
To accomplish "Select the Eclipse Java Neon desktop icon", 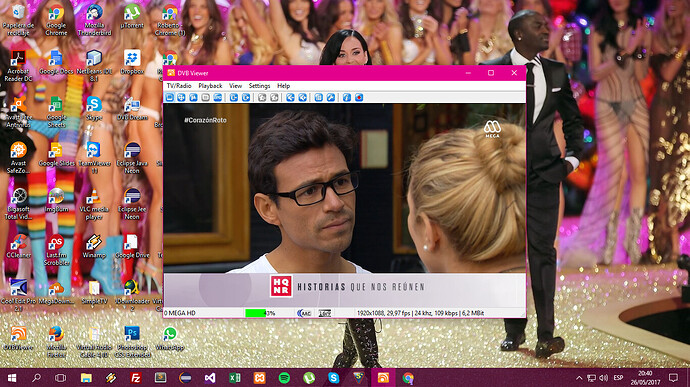I will click(132, 158).
